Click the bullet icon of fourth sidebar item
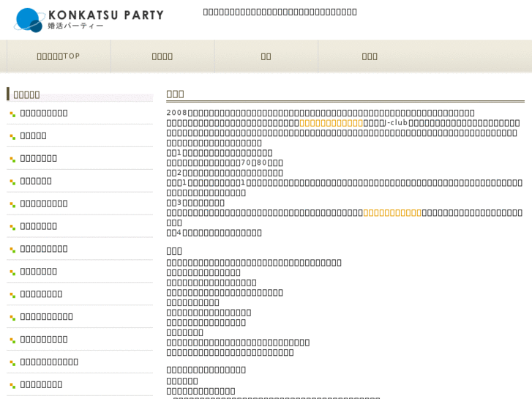This screenshot has width=532, height=399. pos(12,182)
